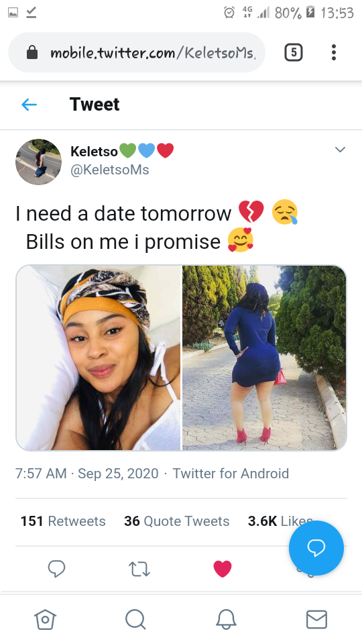Open Keletso's profile avatar
362x644 pixels.
pyautogui.click(x=38, y=162)
